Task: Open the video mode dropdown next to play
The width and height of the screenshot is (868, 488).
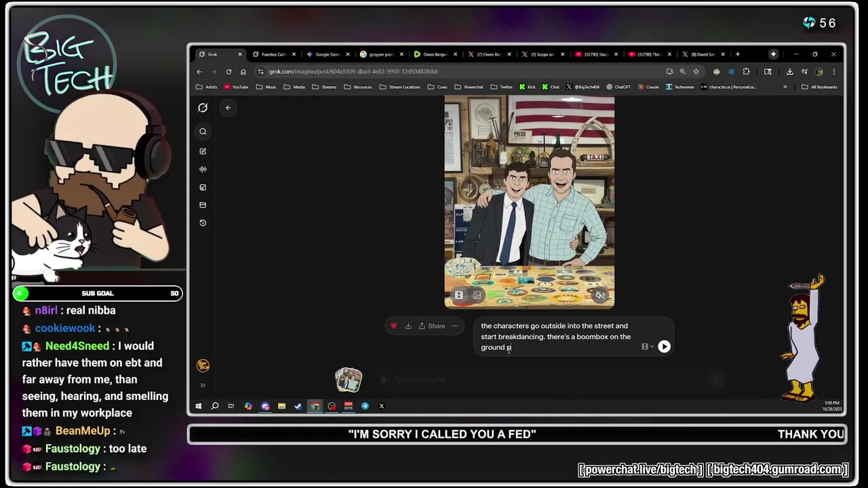Action: click(x=648, y=346)
